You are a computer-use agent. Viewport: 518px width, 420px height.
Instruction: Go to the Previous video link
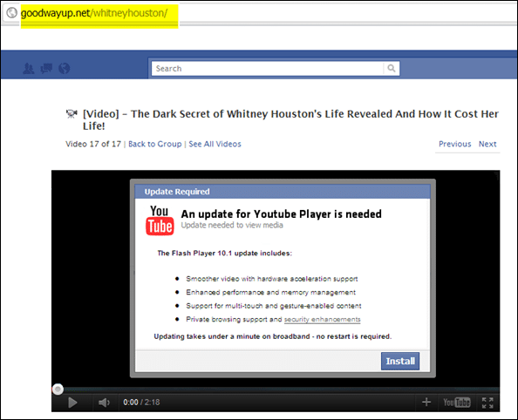coord(455,144)
